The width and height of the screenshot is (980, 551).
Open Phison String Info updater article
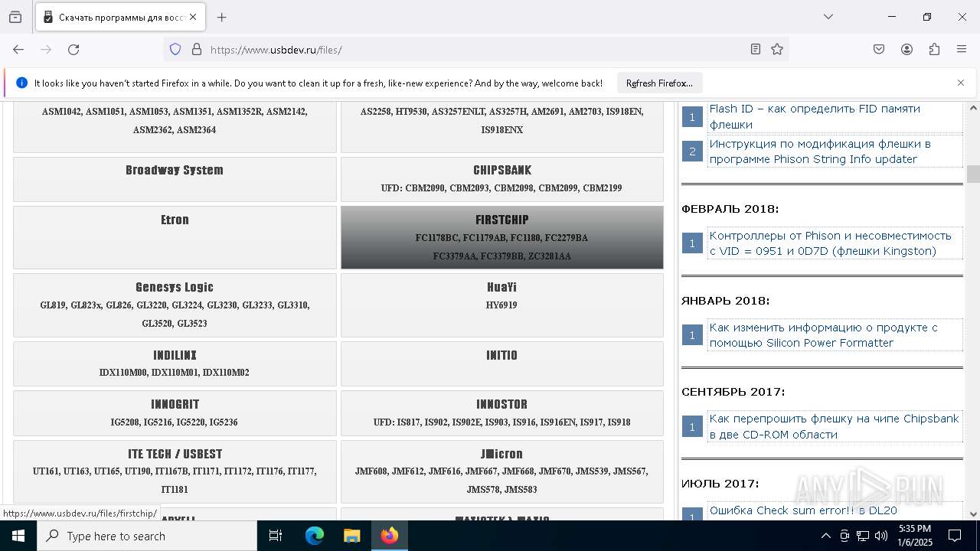820,152
